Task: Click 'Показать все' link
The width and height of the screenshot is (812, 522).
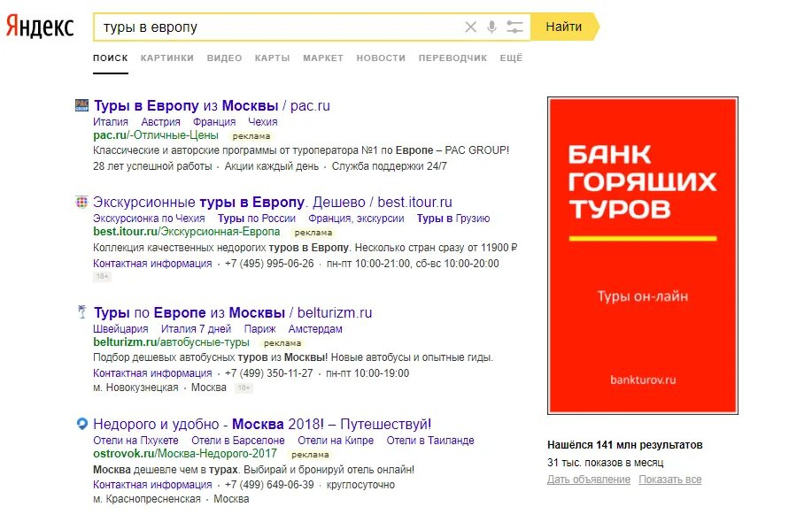Action: click(670, 480)
